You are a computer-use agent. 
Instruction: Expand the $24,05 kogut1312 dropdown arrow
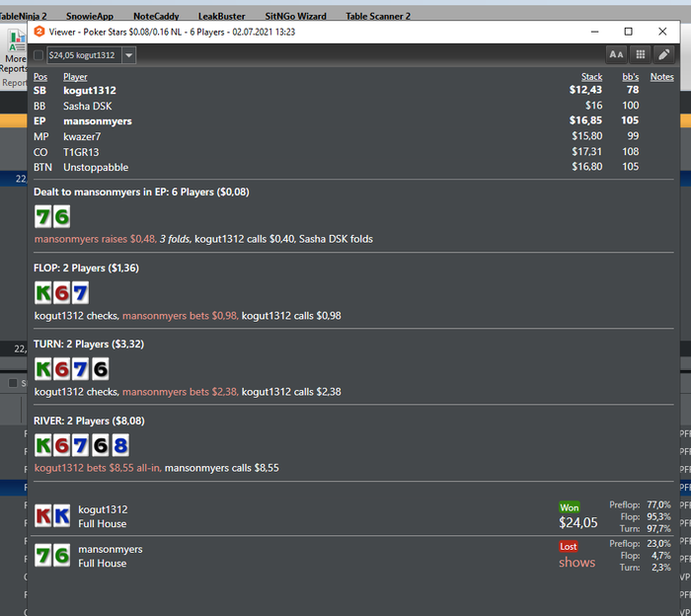tap(128, 55)
